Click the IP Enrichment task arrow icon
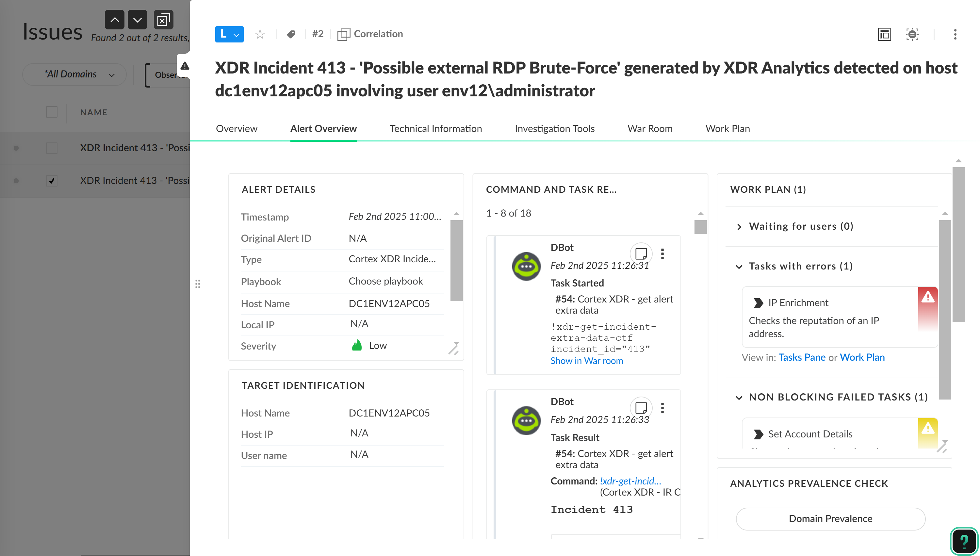Screen dimensions: 980x556 (x=758, y=303)
